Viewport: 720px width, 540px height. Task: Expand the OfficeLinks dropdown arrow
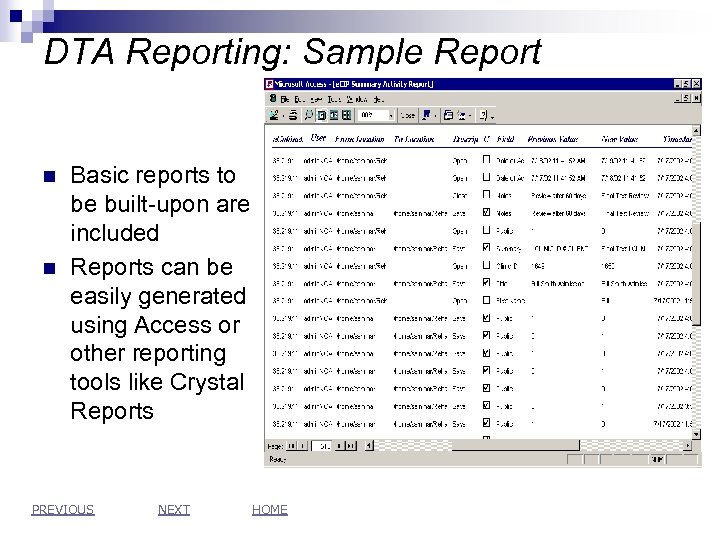tap(435, 115)
